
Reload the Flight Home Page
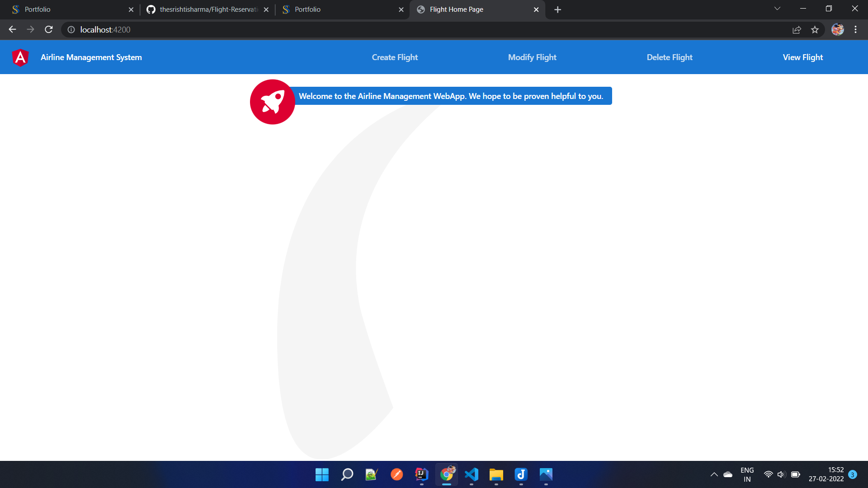pos(48,29)
